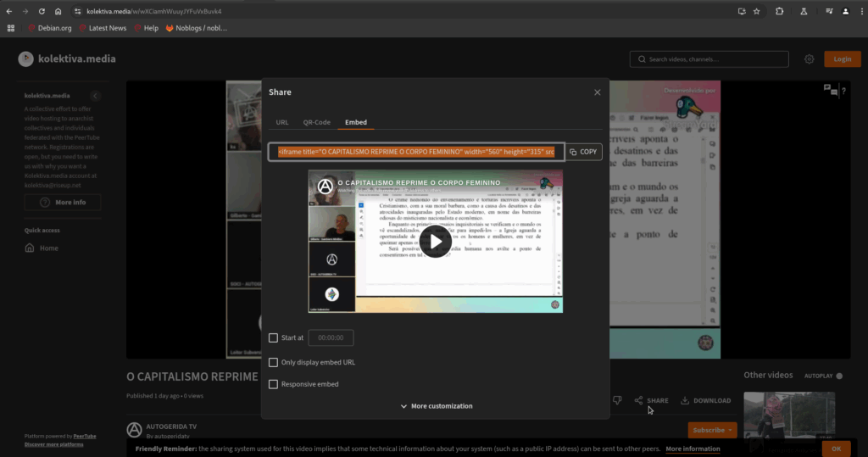
Task: Open the Debian.org bookmark
Action: pos(50,28)
